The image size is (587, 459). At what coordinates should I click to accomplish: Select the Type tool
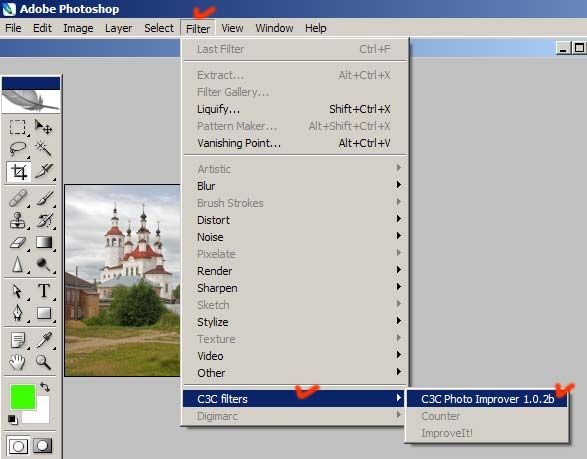(x=43, y=291)
